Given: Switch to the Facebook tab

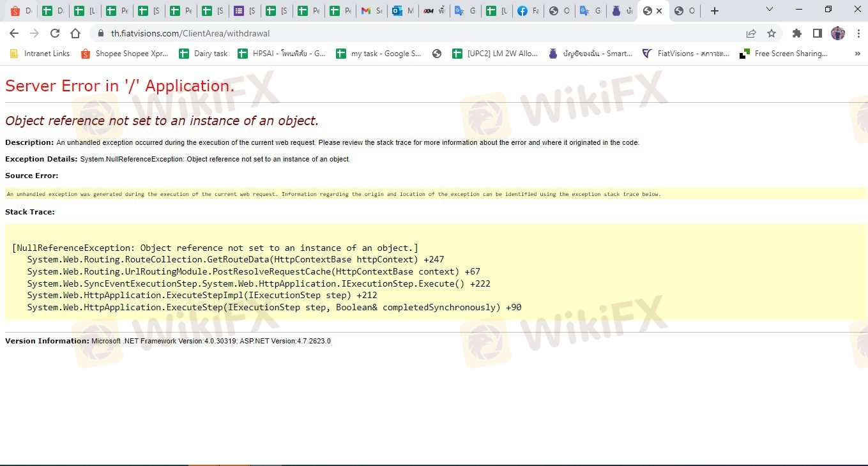Looking at the screenshot, I should [528, 11].
